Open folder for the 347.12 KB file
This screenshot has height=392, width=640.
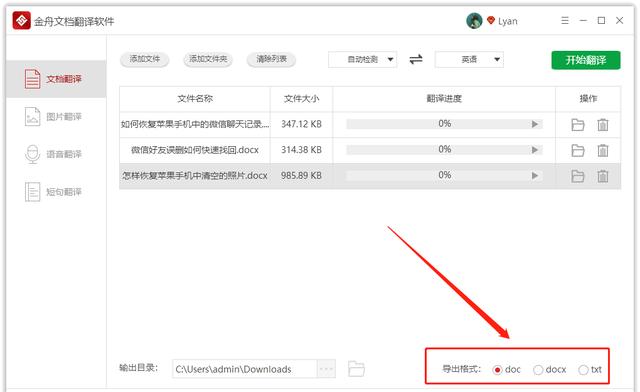(578, 125)
